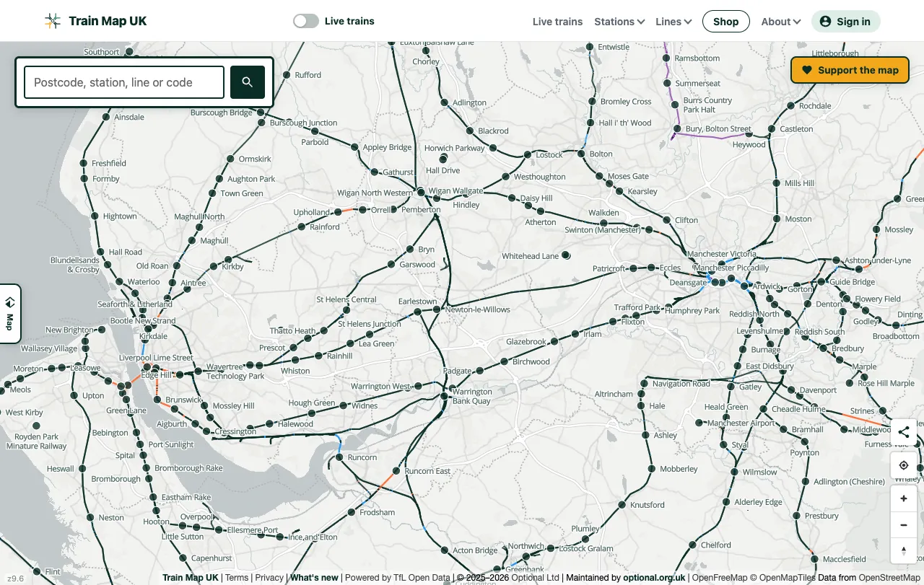Zoom out with the minus button

tap(904, 525)
